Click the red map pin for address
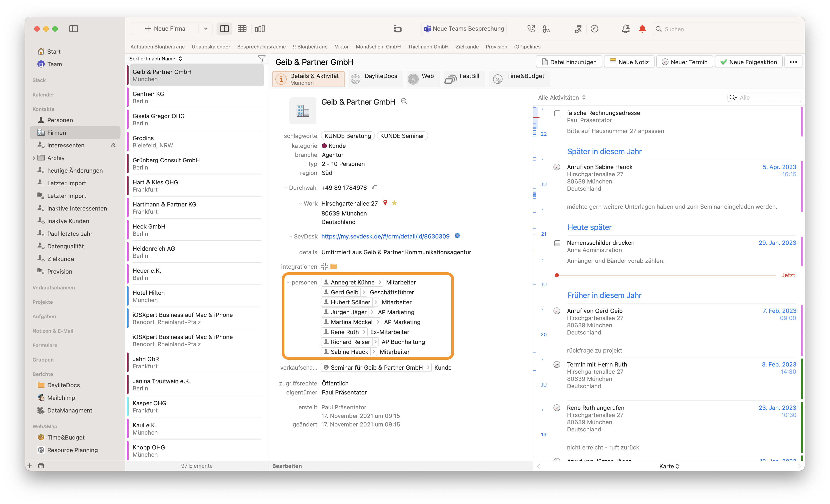The width and height of the screenshot is (830, 504). [385, 203]
